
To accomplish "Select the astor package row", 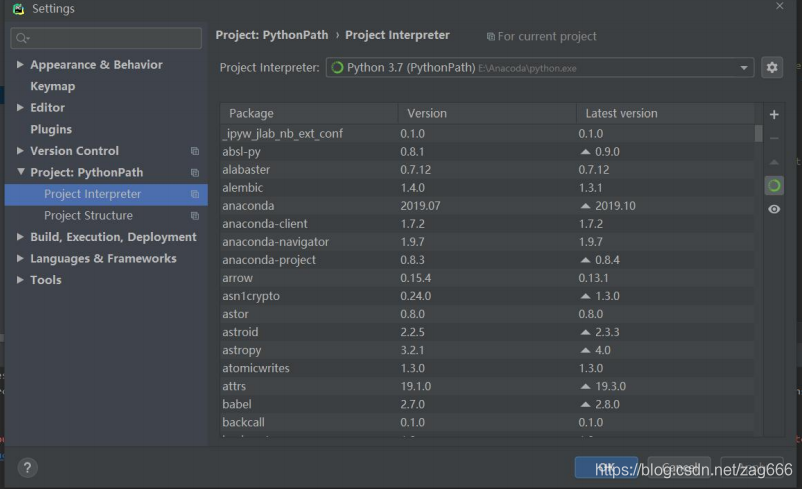I will [487, 314].
